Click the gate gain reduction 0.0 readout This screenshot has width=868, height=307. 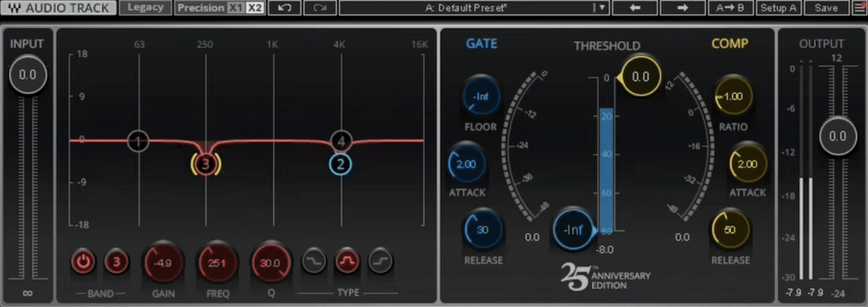pos(532,237)
